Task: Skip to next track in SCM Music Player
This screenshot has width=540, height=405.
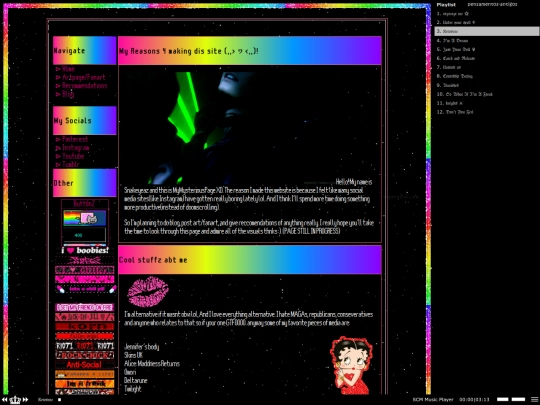Action: click(25, 399)
